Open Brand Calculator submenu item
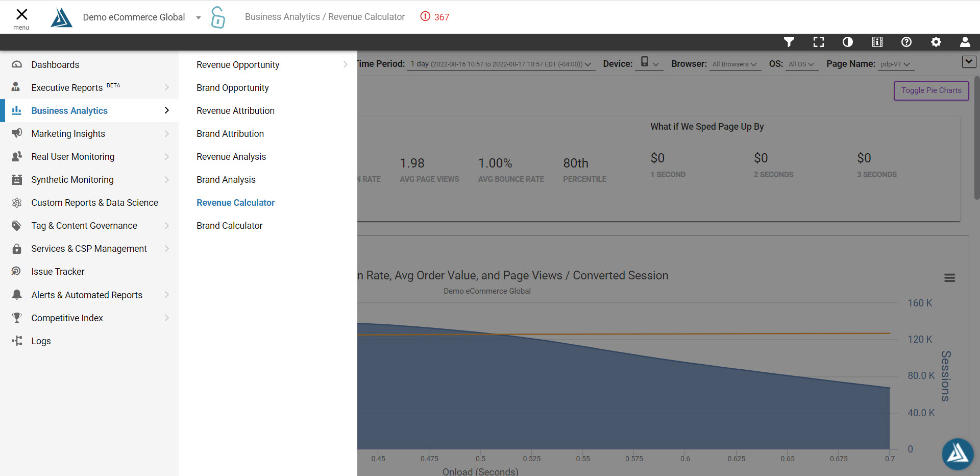The image size is (980, 476). click(x=229, y=226)
